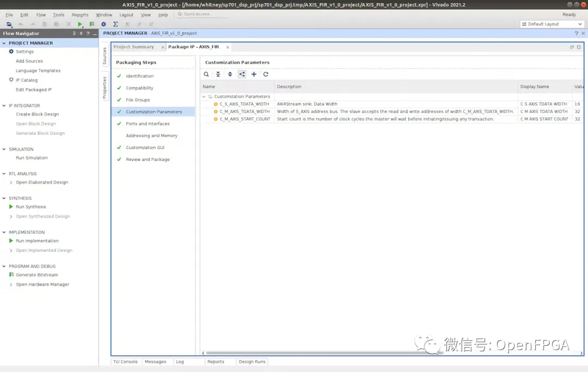Click the horizontal scrollbar of parameters table
This screenshot has width=588, height=372.
324,353
